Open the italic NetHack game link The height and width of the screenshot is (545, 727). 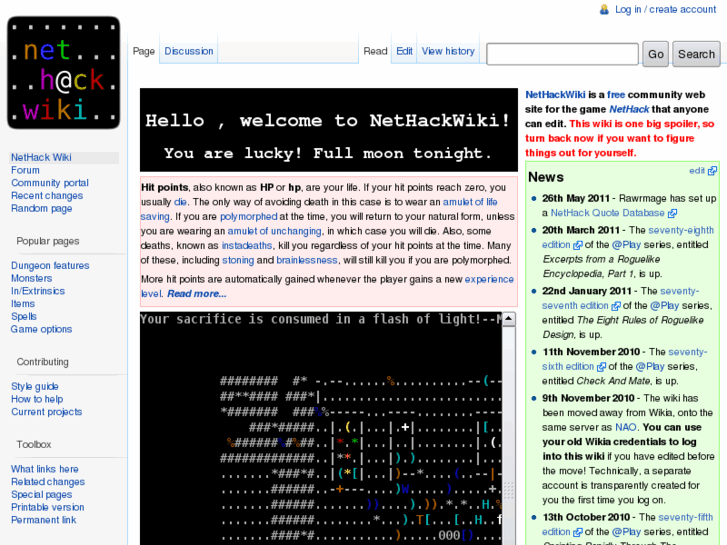click(x=629, y=109)
